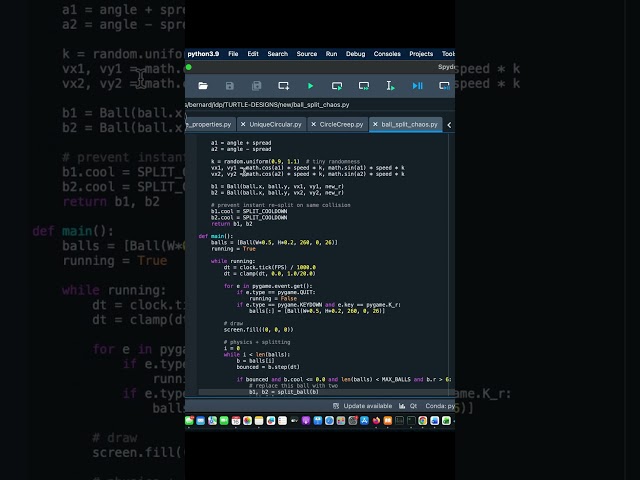Click the ball_split_chaos.py file path text
This screenshot has height=480, width=640.
[268, 105]
